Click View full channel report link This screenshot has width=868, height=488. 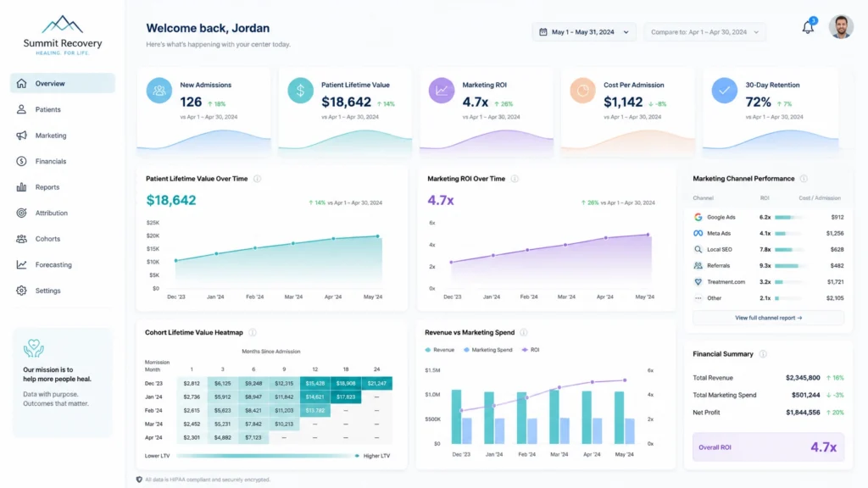click(x=768, y=318)
